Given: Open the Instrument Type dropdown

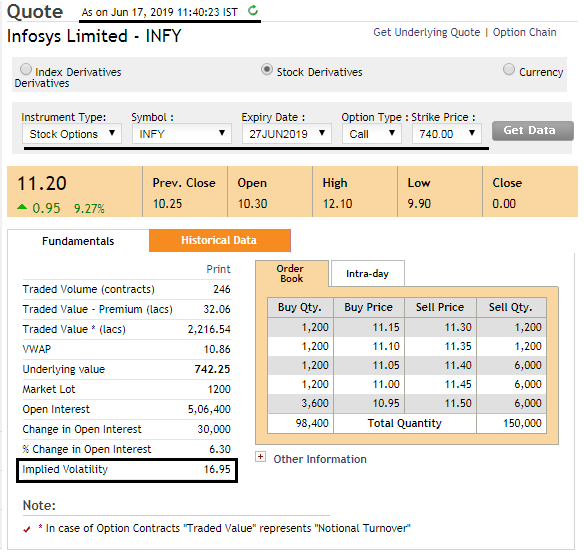Looking at the screenshot, I should [x=72, y=134].
